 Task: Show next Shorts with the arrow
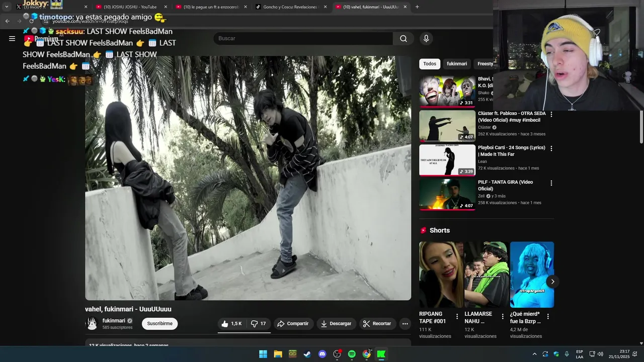552,282
